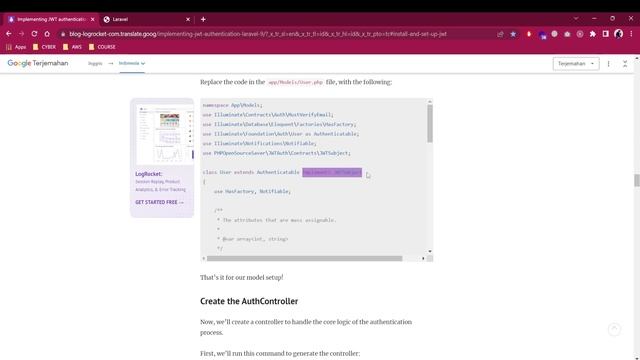Open the Chrome profile avatar
The image size is (640, 360).
[x=618, y=34]
